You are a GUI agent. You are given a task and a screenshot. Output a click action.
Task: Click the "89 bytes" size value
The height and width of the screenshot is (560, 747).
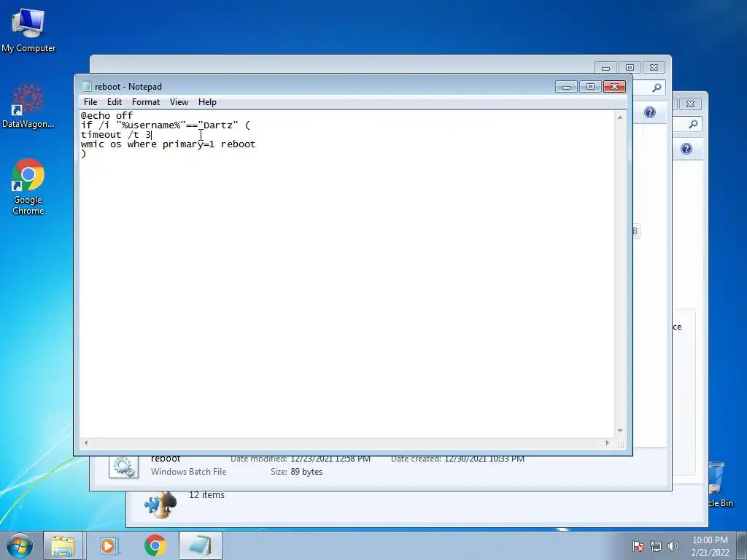(306, 472)
